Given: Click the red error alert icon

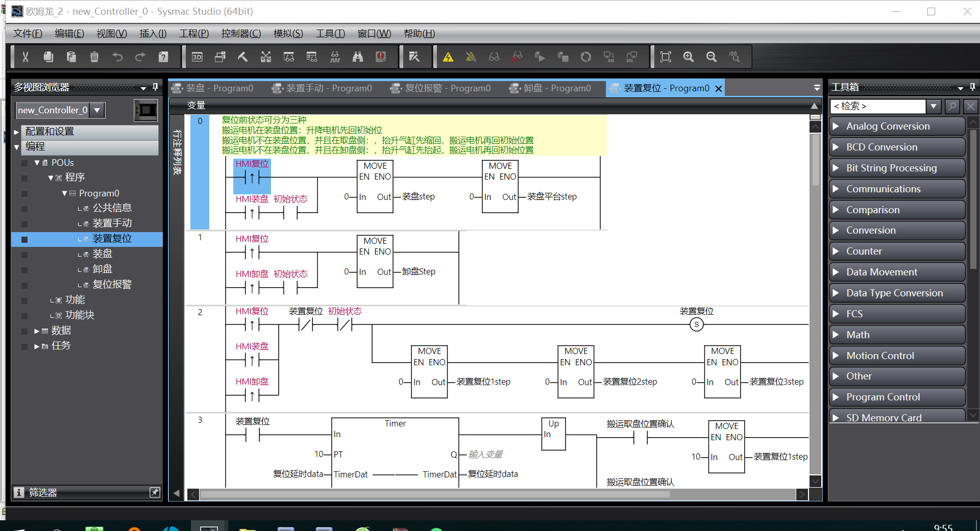Looking at the screenshot, I should [381, 57].
